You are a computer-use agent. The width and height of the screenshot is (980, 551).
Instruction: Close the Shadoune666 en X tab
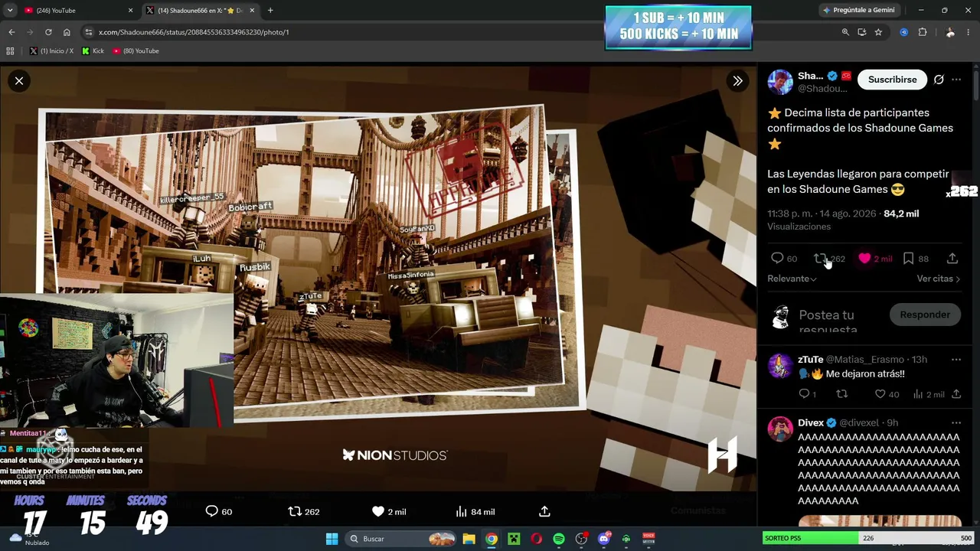(x=251, y=11)
